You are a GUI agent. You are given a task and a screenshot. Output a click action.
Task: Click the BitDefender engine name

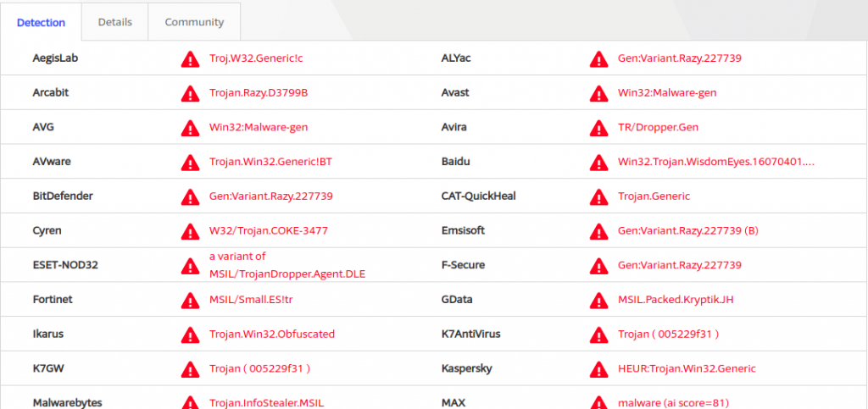pyautogui.click(x=63, y=196)
